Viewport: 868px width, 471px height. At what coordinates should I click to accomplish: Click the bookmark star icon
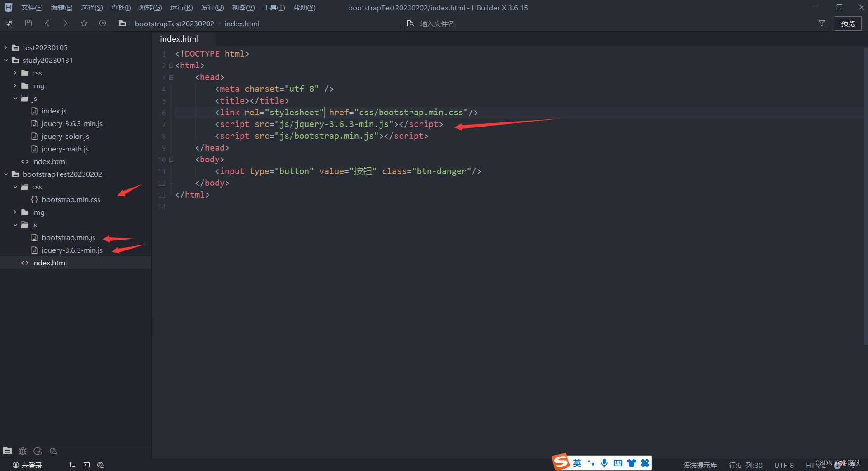tap(84, 23)
